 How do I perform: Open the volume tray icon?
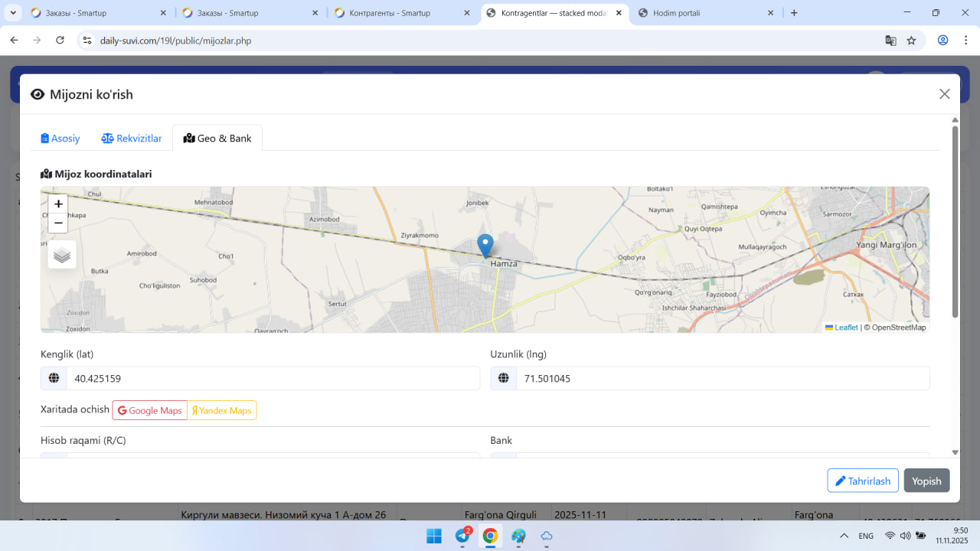[x=905, y=536]
